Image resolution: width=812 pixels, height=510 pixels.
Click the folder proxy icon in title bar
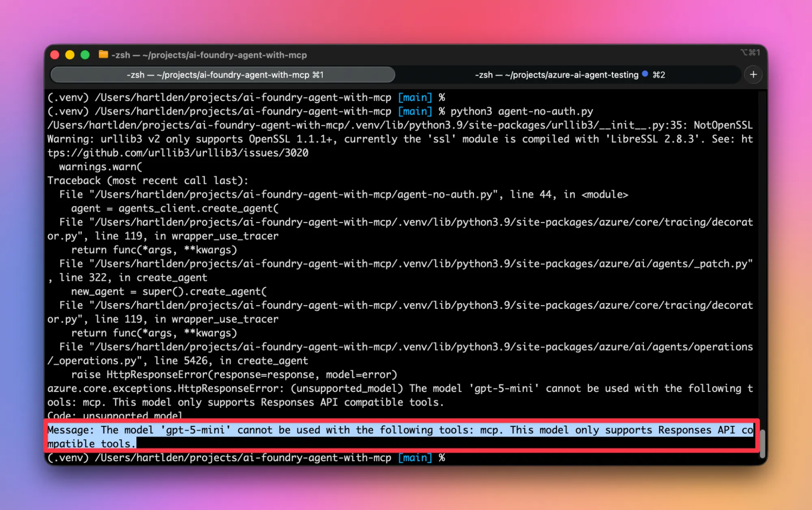coord(103,54)
